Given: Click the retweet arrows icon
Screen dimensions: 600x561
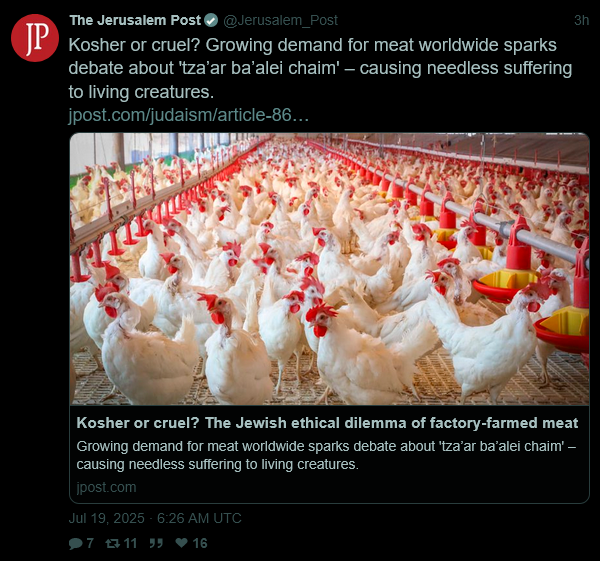Looking at the screenshot, I should 112,543.
